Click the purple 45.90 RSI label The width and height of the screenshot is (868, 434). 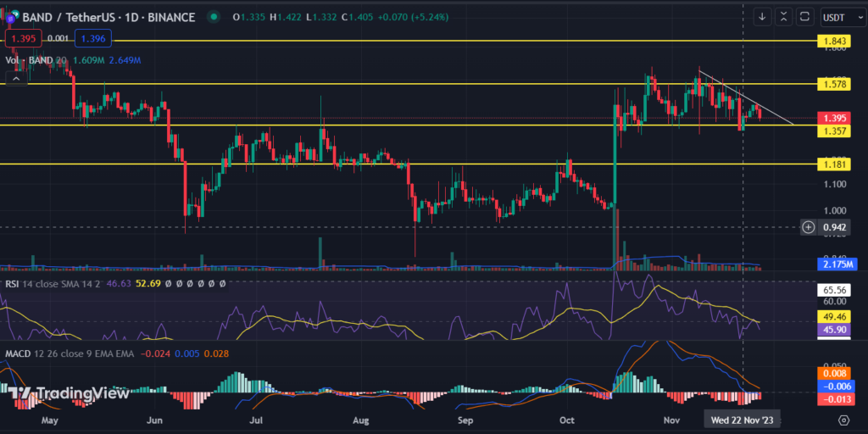832,330
